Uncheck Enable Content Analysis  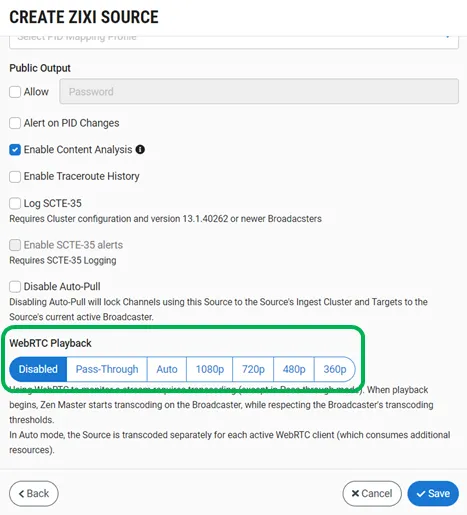coord(15,150)
